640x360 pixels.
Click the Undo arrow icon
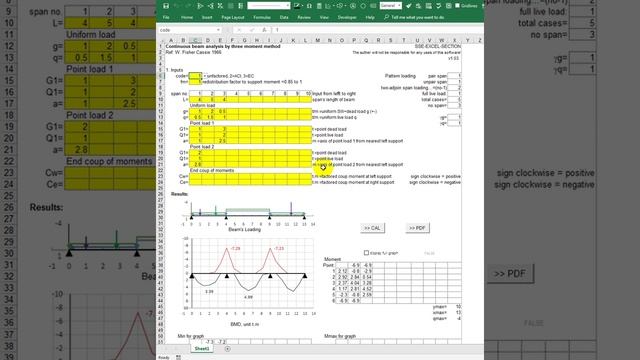177,6
